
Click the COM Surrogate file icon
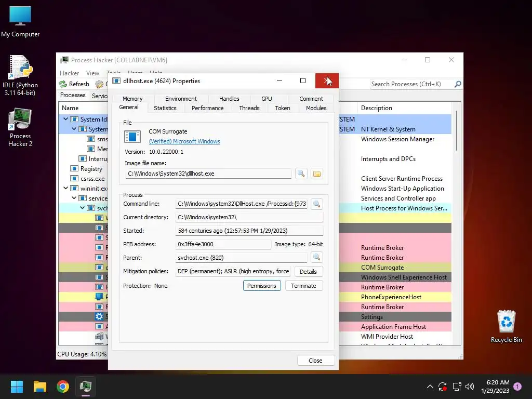[132, 137]
